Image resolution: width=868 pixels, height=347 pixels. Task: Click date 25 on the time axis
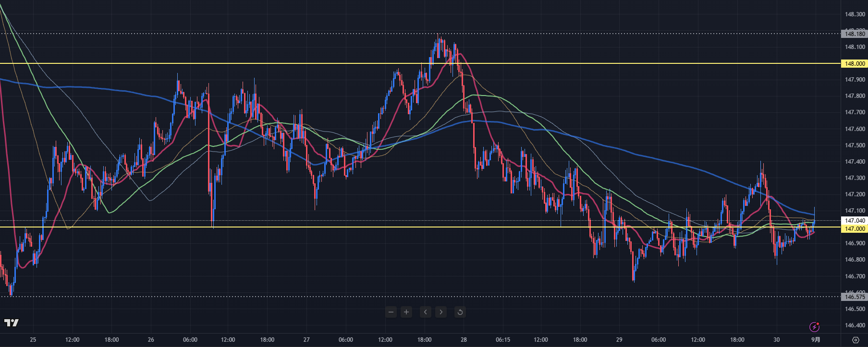tap(33, 340)
